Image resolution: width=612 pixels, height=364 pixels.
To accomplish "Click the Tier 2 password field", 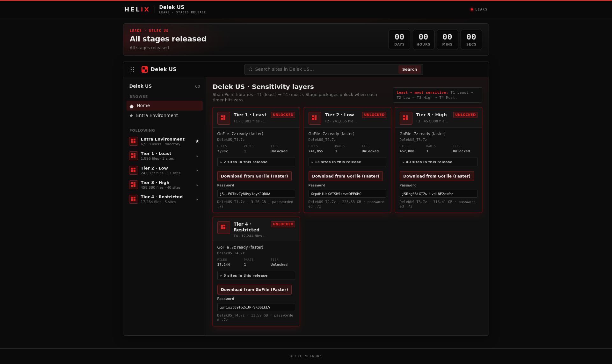I will [347, 194].
